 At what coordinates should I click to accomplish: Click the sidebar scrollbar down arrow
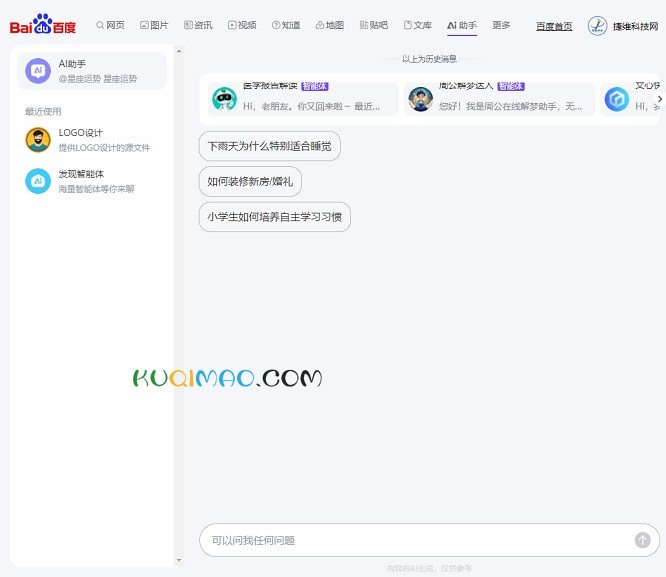(x=179, y=560)
